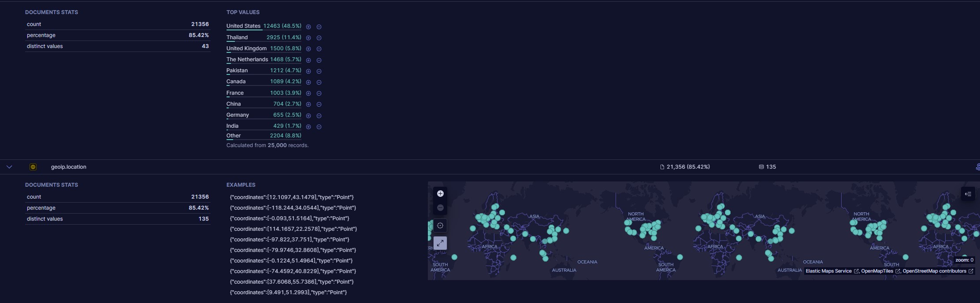
Task: Filter for United States value
Action: pos(308,27)
